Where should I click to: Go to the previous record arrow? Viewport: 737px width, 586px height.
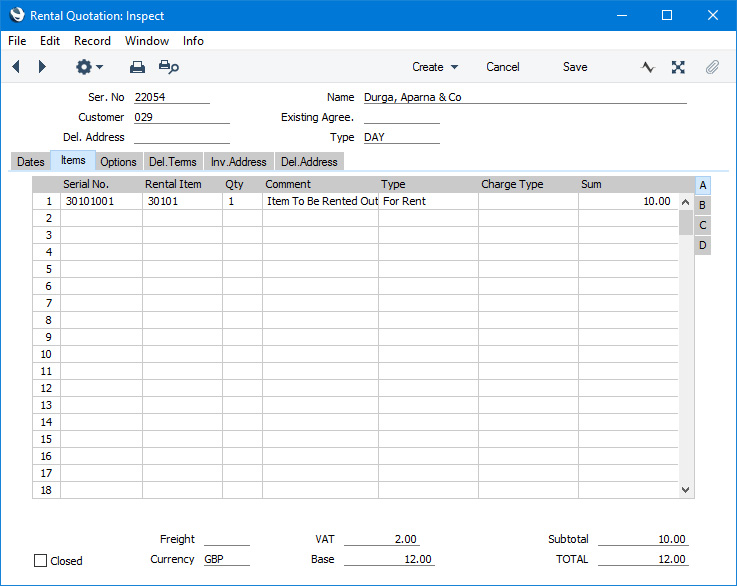[x=16, y=67]
